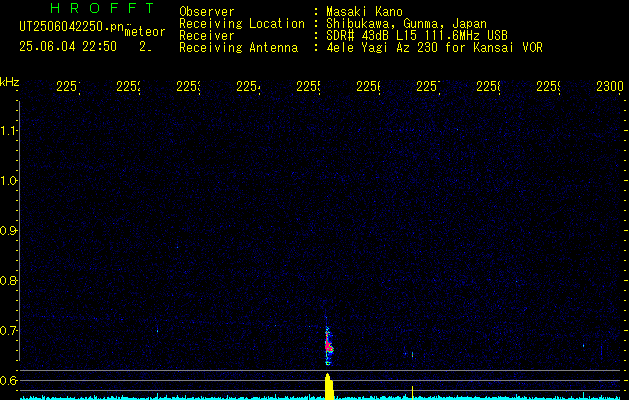Click the 0.8 frequency axis label
Screen dimensions: 629x400
tap(7, 280)
